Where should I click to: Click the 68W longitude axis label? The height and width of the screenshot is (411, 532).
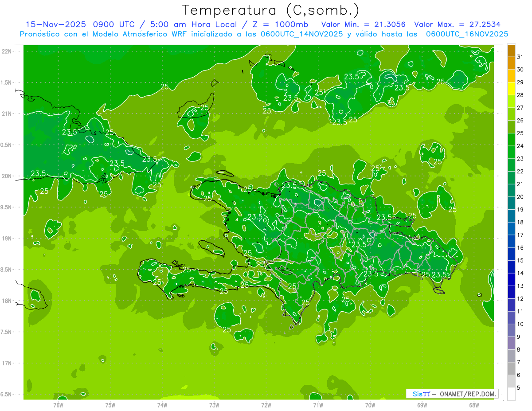click(x=474, y=405)
